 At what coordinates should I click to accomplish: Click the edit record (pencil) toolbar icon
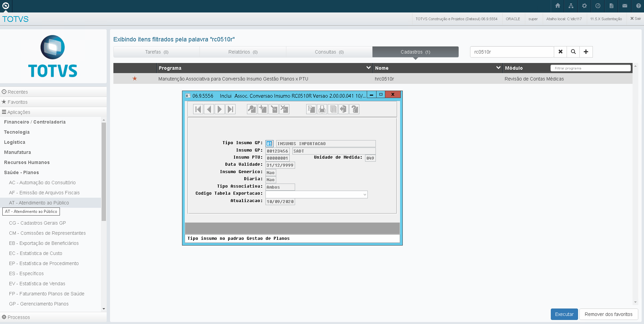274,109
